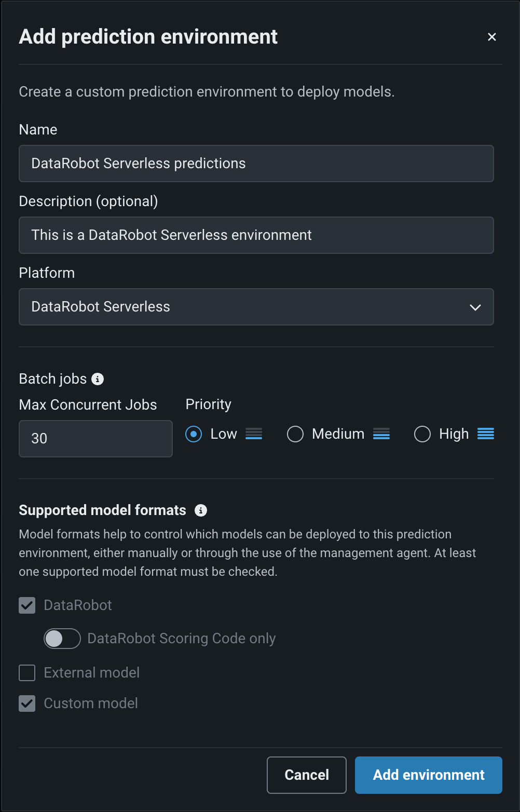This screenshot has width=520, height=812.
Task: Click the Supported model formats info icon
Action: 201,510
